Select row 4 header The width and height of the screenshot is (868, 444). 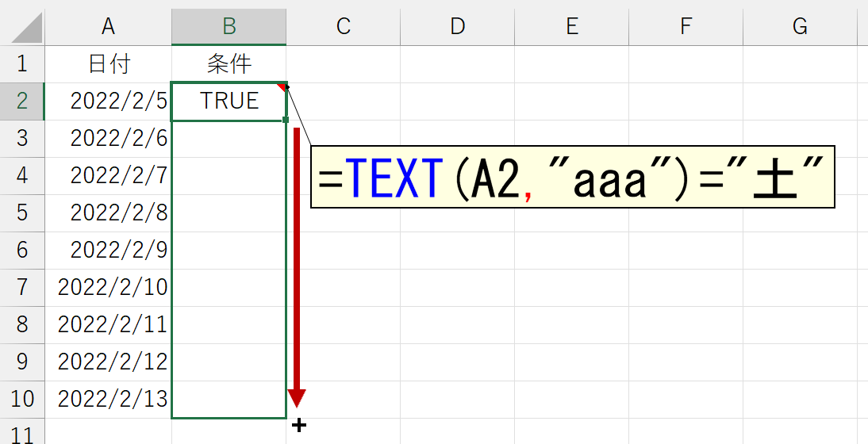tap(22, 176)
